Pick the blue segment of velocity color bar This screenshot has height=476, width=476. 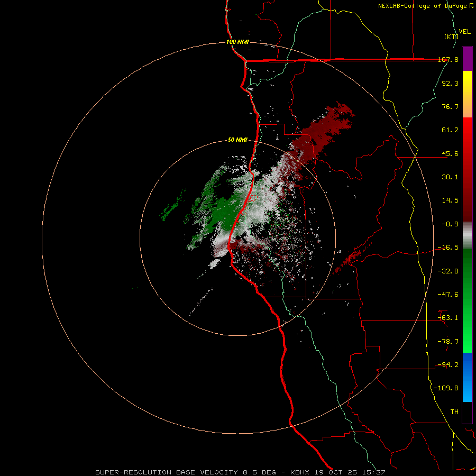pyautogui.click(x=467, y=377)
